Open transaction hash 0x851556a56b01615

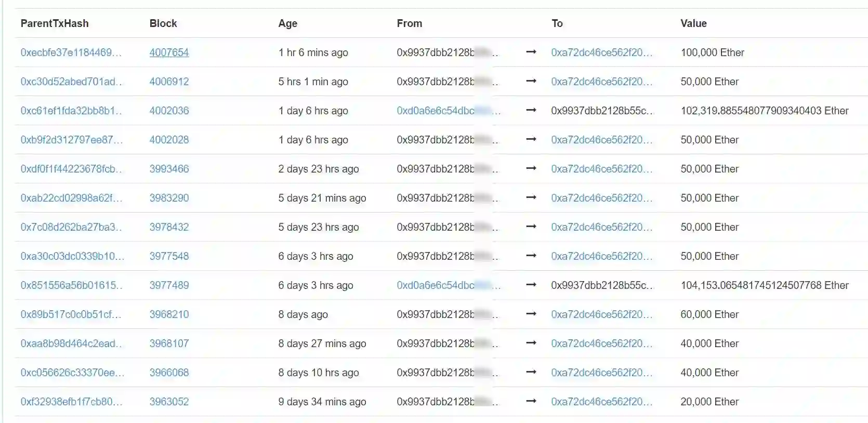coord(71,285)
